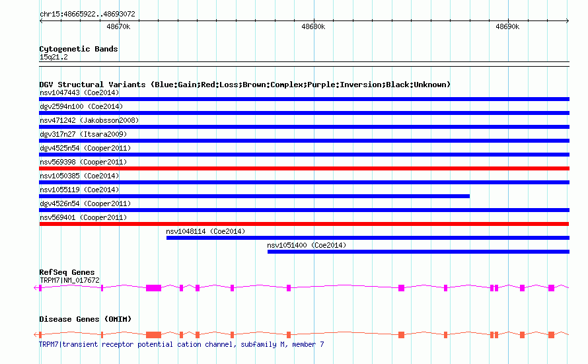This screenshot has width=588, height=364.
Task: Select the blue bar under dgv4525n54
Action: 304,155
